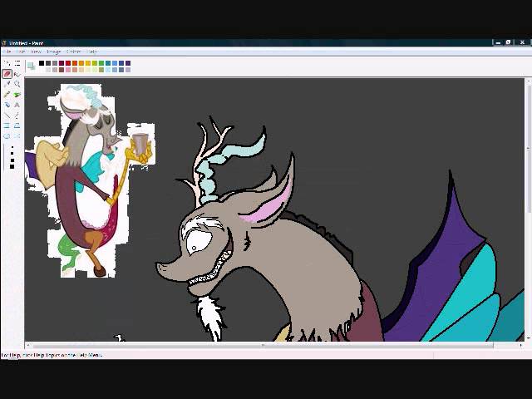
Task: Choose the black palette swatch
Action: click(x=42, y=63)
